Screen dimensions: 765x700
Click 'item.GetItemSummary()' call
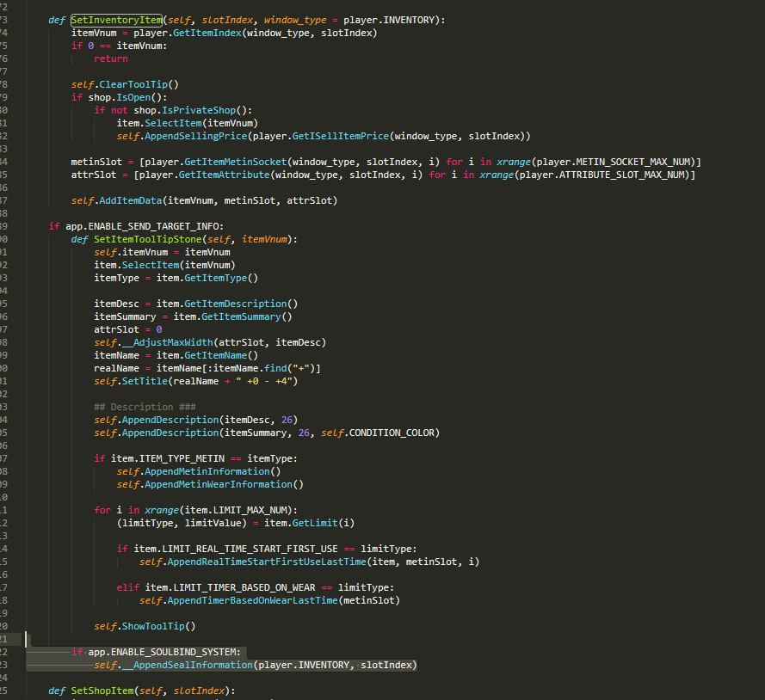(x=232, y=316)
